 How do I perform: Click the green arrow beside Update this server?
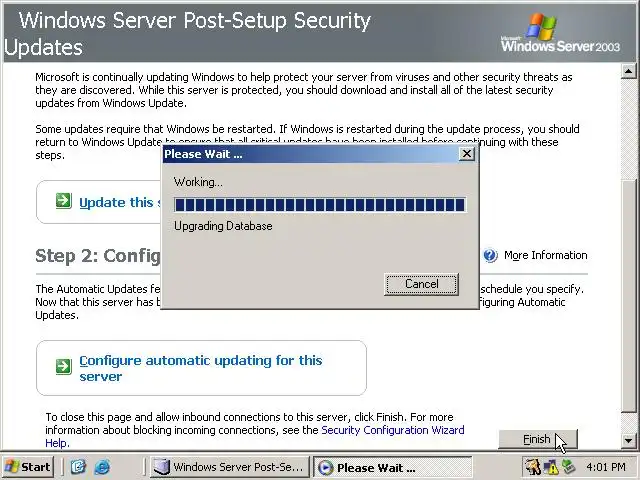tap(63, 202)
